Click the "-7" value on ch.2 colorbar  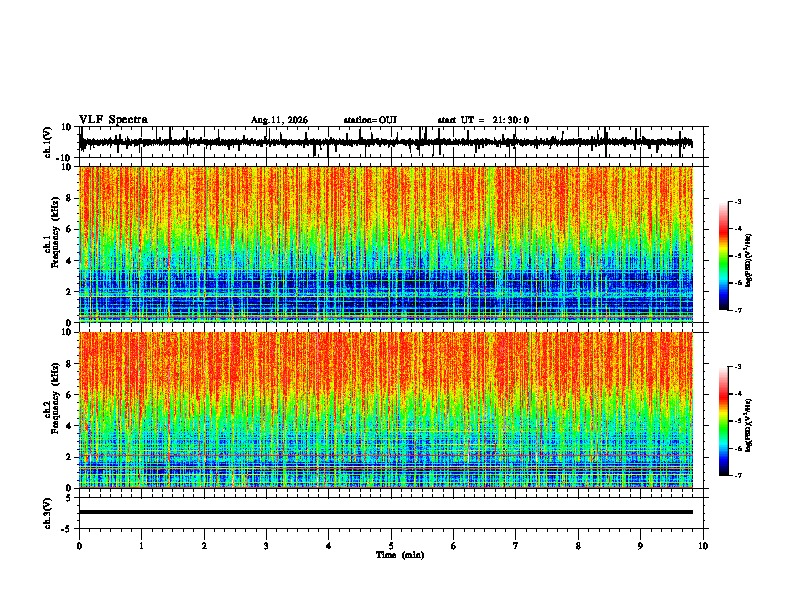pos(737,475)
